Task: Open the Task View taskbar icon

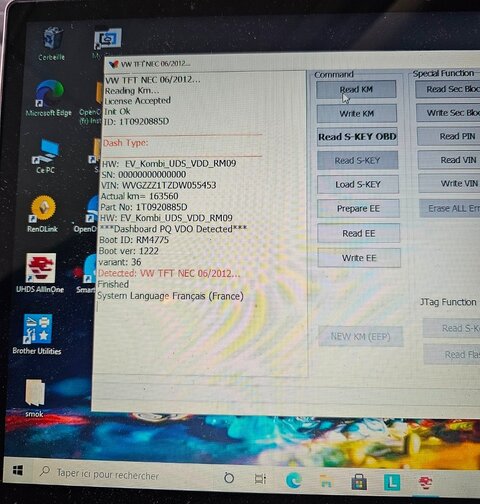Action: point(260,479)
